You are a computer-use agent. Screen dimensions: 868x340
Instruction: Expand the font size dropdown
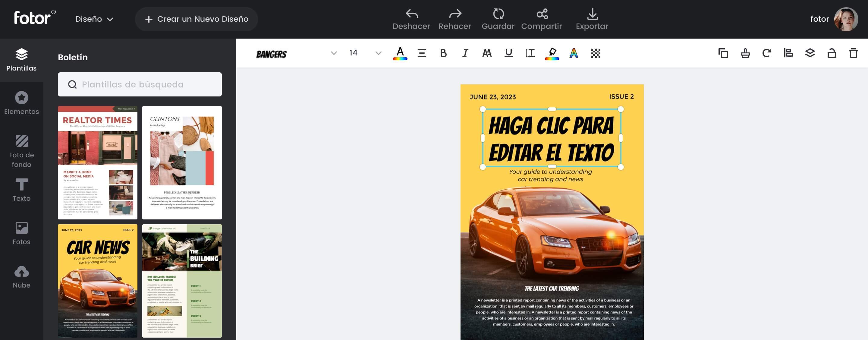pyautogui.click(x=377, y=53)
